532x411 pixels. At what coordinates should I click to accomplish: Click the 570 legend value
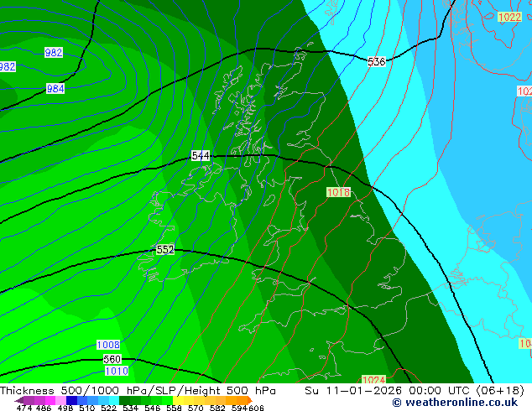coord(196,408)
